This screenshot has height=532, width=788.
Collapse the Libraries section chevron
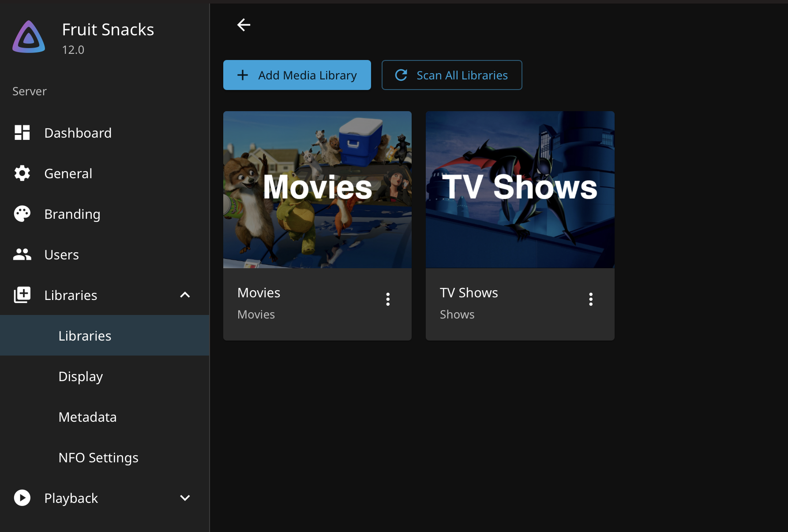point(185,295)
